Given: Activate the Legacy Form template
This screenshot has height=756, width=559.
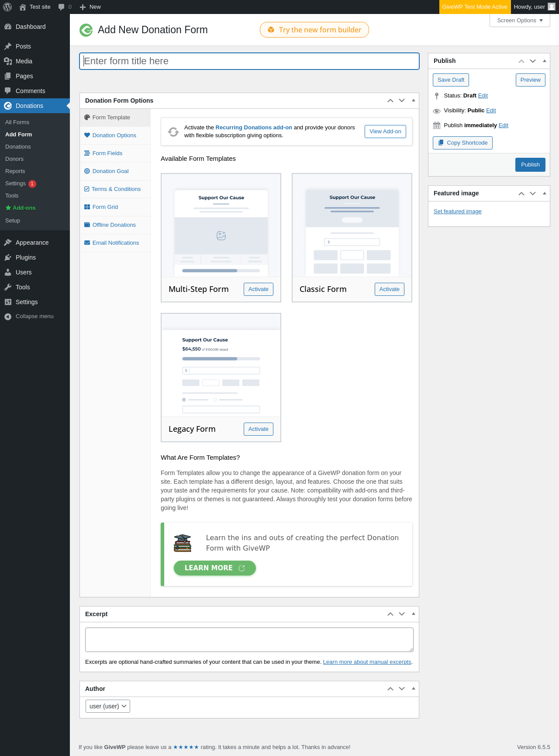Looking at the screenshot, I should 259,429.
